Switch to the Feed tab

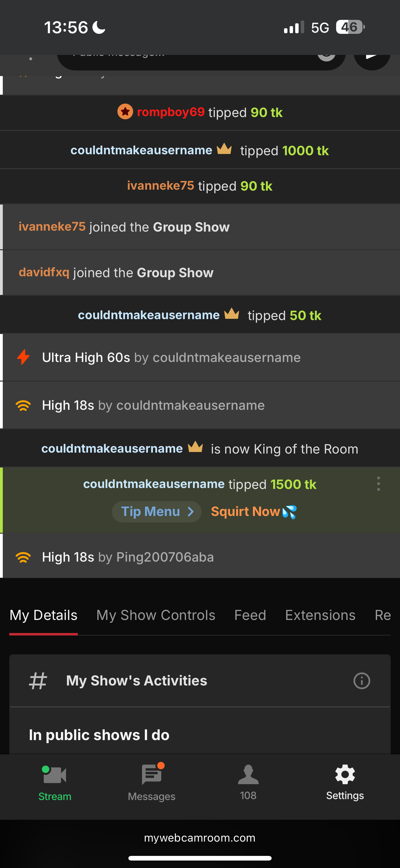[x=250, y=615]
